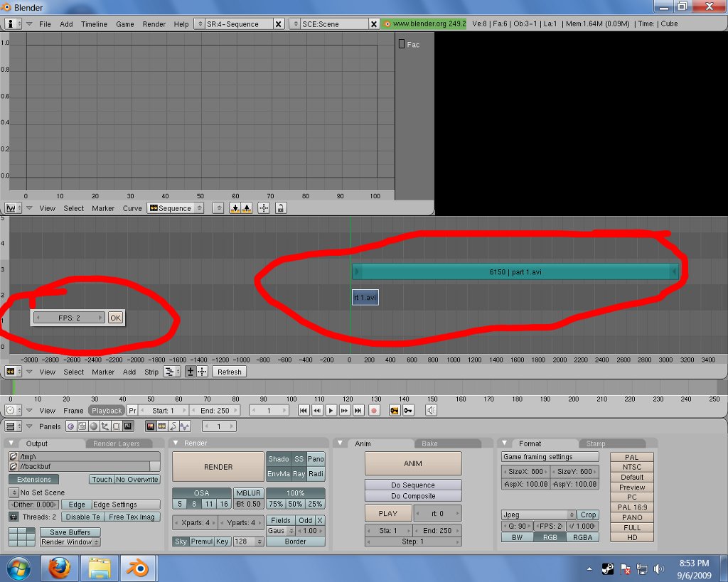
Task: Select the Render buttons sub-context icon
Action: (151, 426)
